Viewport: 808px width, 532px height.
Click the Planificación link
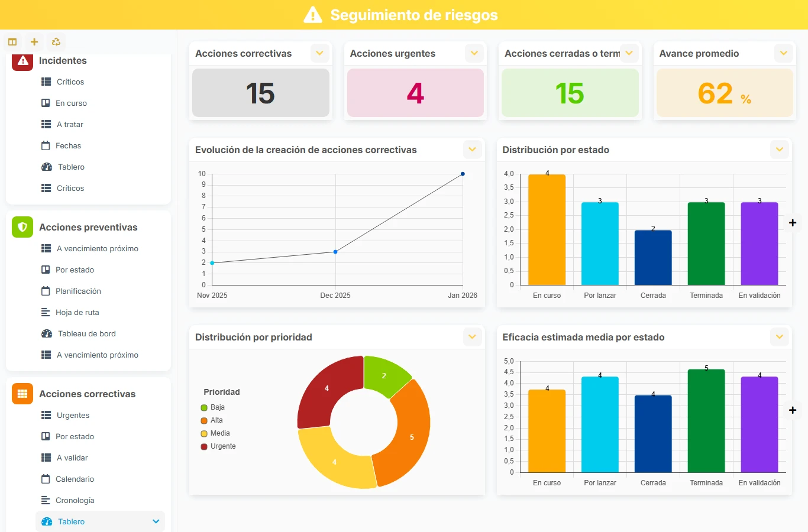click(78, 291)
